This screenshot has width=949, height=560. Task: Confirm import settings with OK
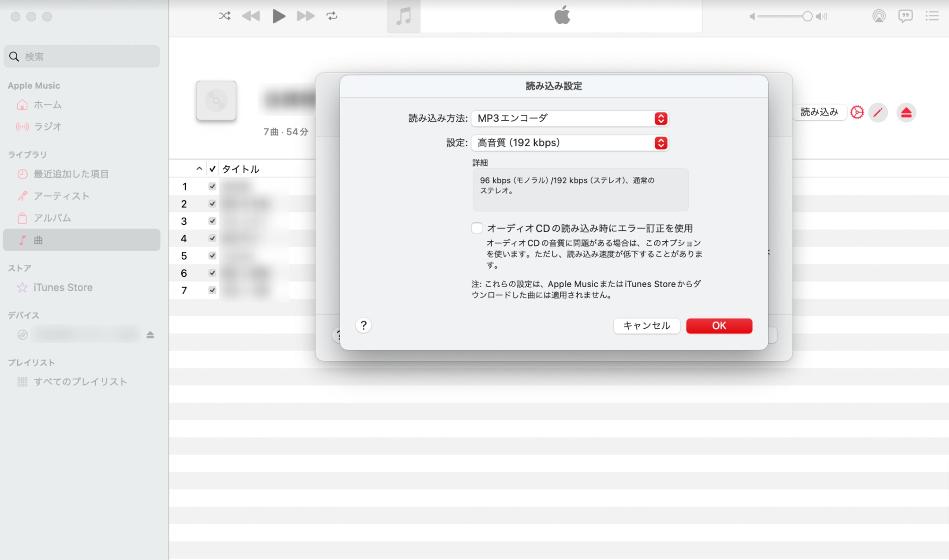[x=719, y=326]
